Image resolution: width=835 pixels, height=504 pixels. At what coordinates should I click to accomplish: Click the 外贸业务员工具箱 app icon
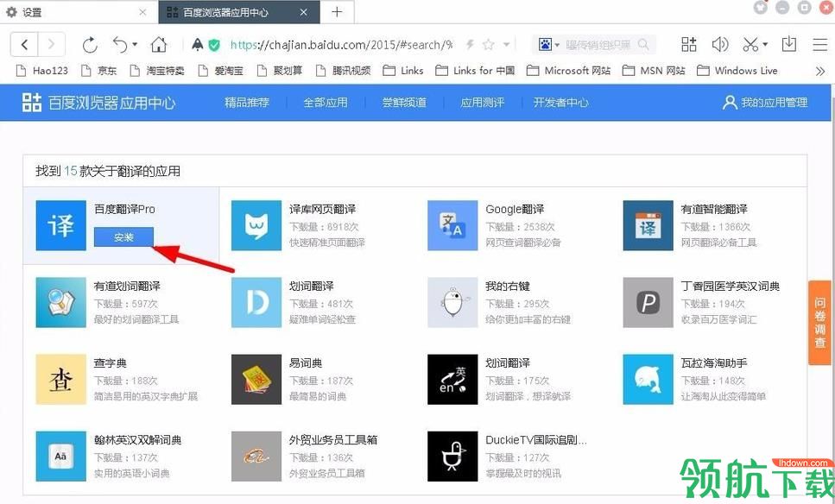pos(256,456)
